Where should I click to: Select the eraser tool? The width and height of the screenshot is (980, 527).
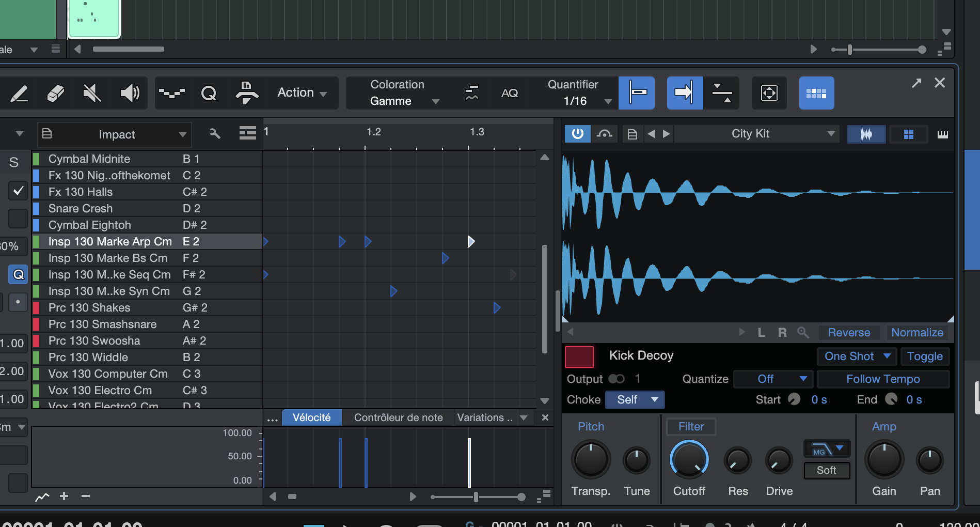[56, 94]
